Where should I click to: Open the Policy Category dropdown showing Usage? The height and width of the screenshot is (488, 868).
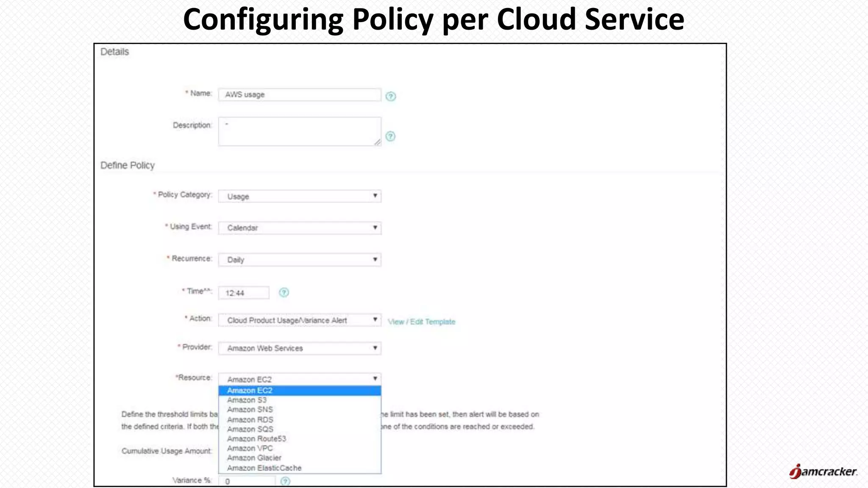pos(300,196)
